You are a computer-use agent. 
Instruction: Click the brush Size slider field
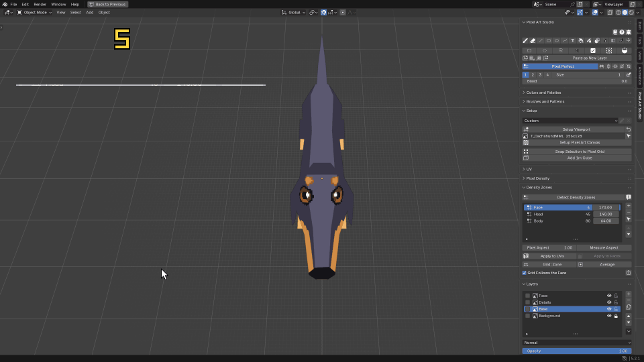pos(588,74)
